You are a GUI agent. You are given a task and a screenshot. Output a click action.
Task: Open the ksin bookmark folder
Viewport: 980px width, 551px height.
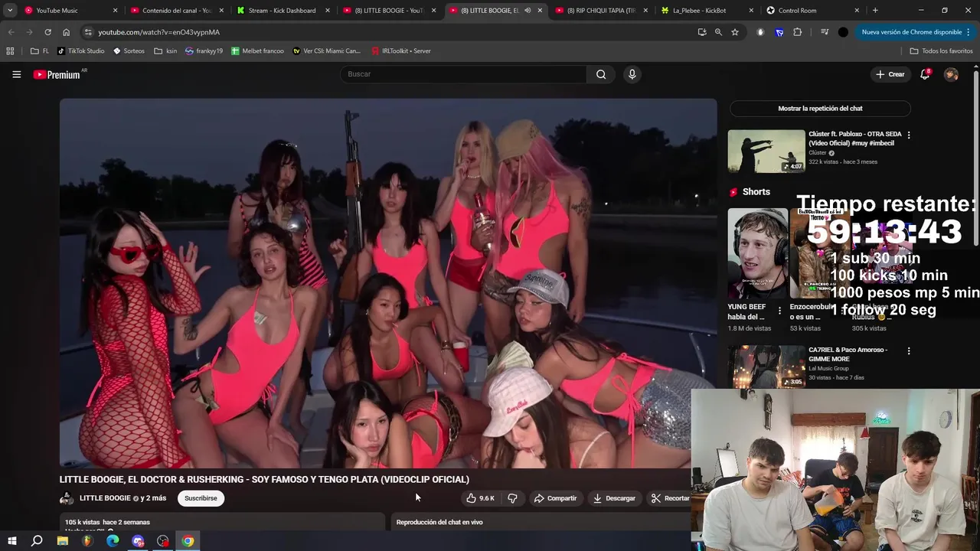pyautogui.click(x=165, y=51)
